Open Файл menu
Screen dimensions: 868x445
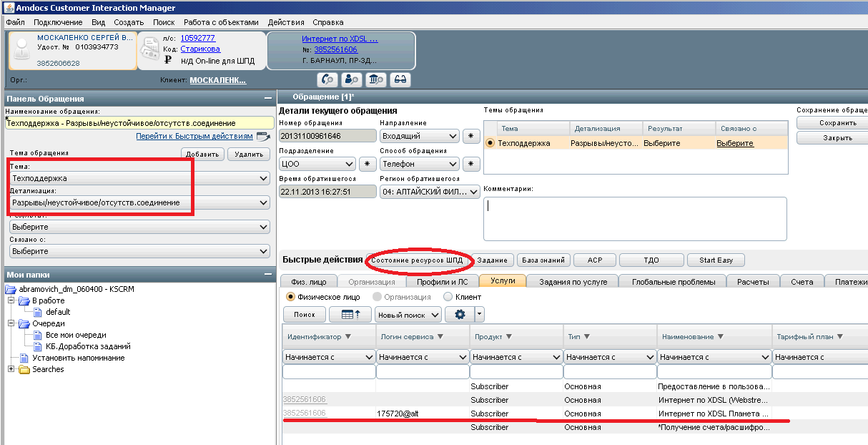(x=15, y=22)
